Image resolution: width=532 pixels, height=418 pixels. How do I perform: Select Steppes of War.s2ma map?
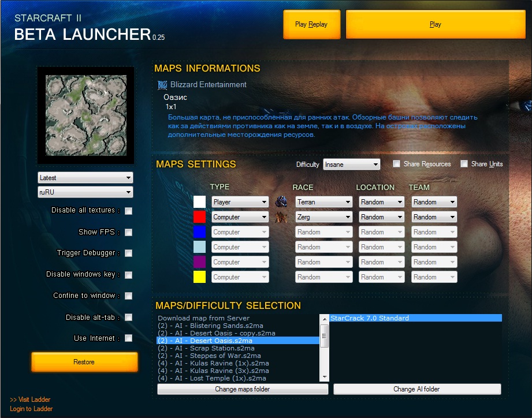coord(238,356)
